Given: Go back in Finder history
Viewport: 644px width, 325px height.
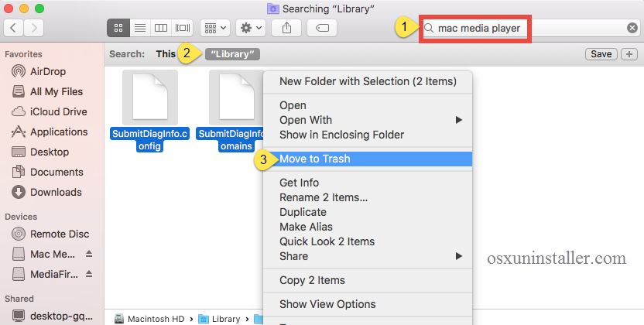Looking at the screenshot, I should tap(14, 28).
